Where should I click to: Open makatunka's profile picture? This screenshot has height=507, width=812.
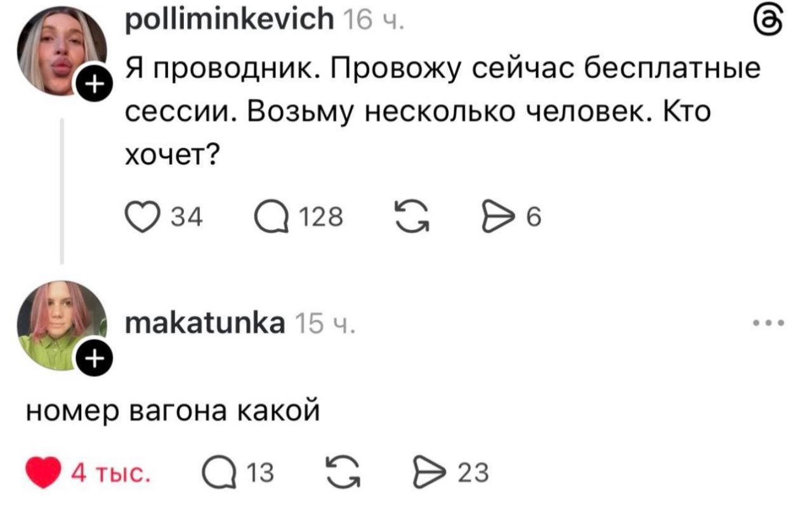60,325
